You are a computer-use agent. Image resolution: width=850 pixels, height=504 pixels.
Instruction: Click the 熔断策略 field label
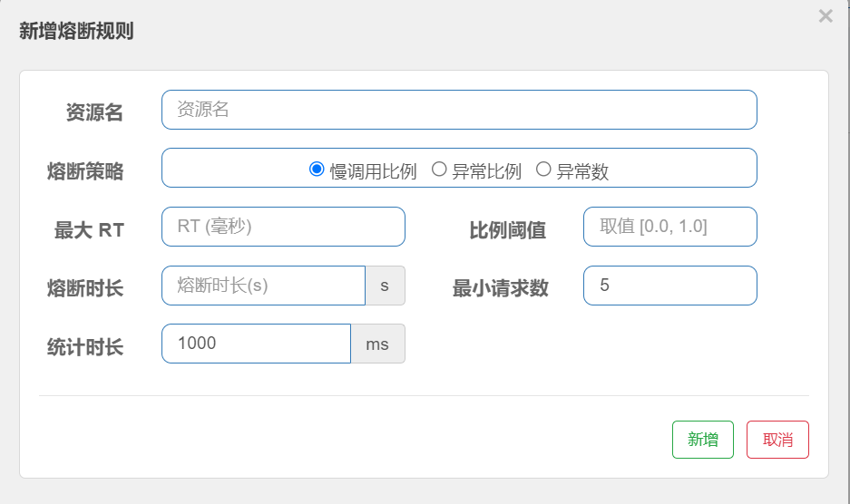[85, 171]
